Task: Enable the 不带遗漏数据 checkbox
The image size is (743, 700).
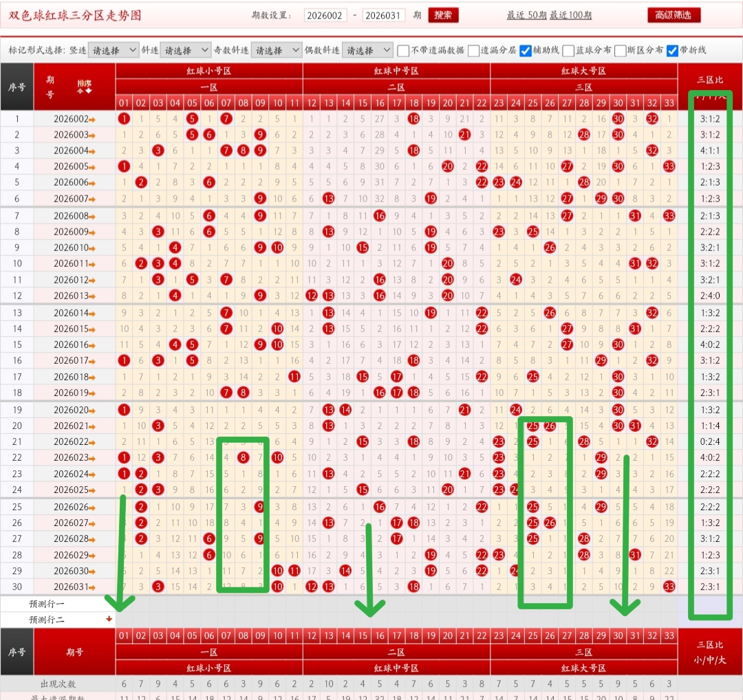Action: click(403, 50)
